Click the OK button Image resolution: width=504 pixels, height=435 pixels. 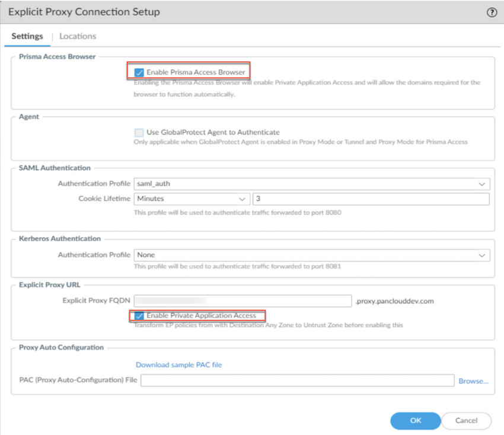(x=415, y=421)
